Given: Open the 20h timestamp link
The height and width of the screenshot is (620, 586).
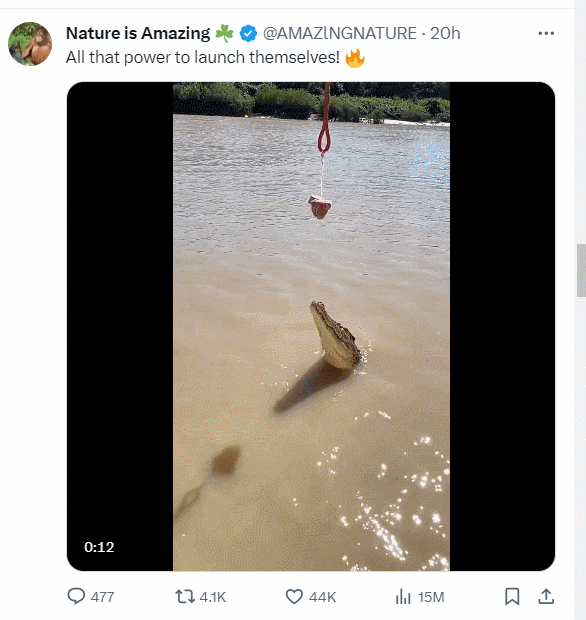Looking at the screenshot, I should (445, 33).
